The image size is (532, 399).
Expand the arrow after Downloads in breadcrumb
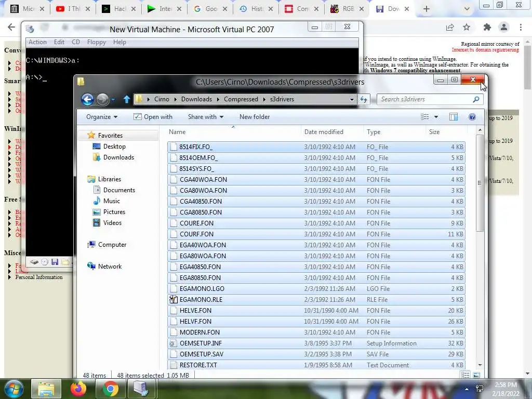point(218,99)
